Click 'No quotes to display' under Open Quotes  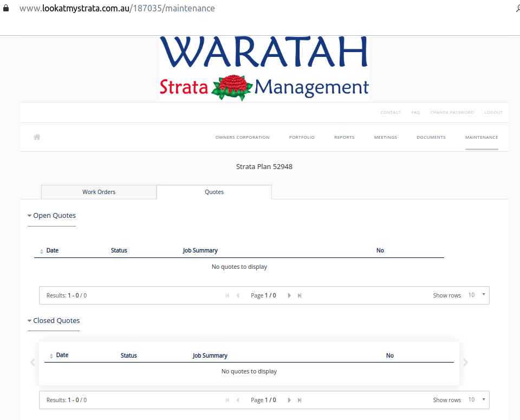pos(239,267)
